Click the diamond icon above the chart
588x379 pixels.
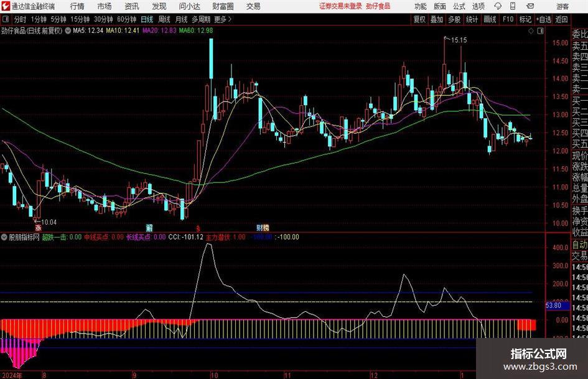531,30
